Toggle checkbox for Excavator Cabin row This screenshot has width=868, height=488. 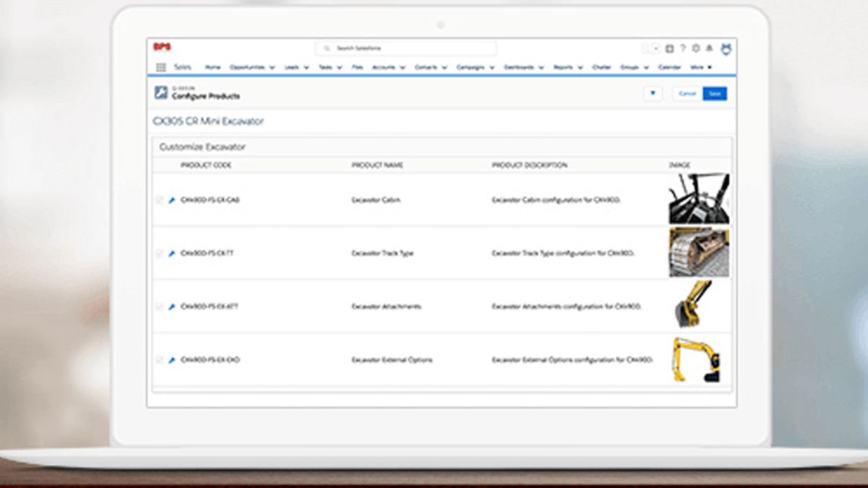point(159,200)
